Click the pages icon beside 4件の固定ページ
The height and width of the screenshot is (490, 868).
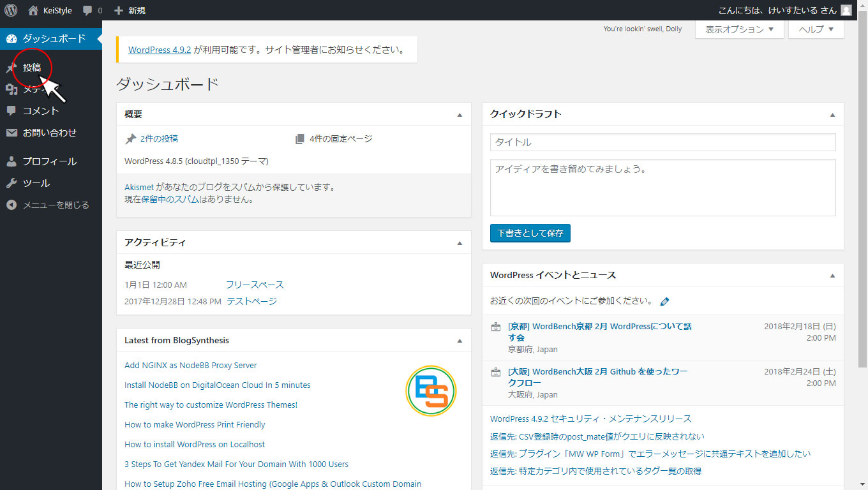click(x=300, y=139)
